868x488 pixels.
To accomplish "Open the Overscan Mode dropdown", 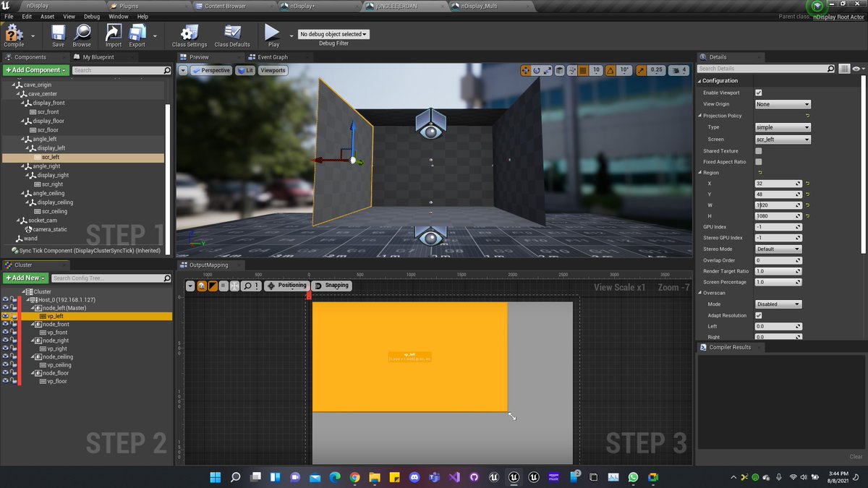I will coord(778,304).
